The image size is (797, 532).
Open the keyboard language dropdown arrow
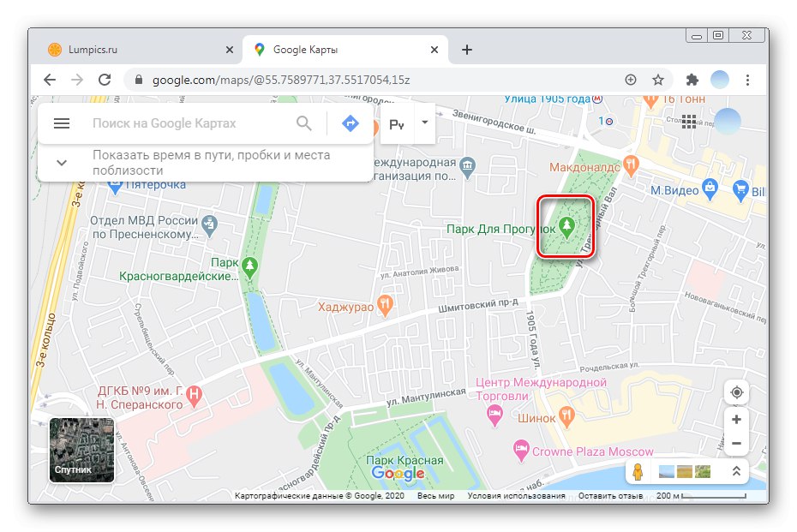point(425,123)
